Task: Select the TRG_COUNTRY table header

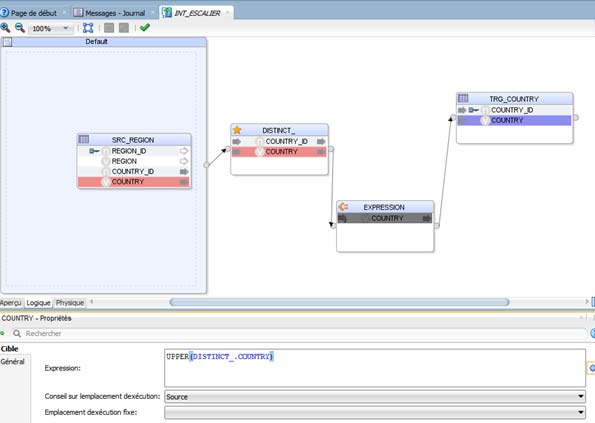Action: coord(515,99)
